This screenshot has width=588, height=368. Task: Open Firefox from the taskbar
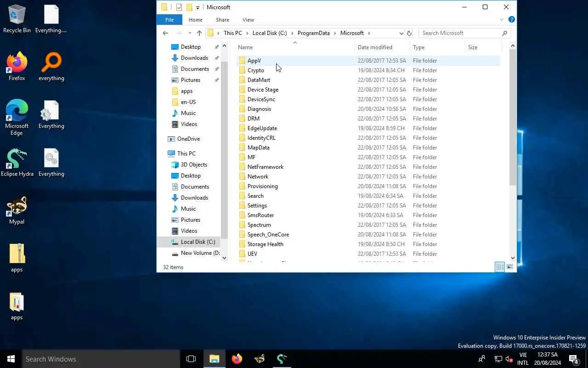pyautogui.click(x=237, y=359)
